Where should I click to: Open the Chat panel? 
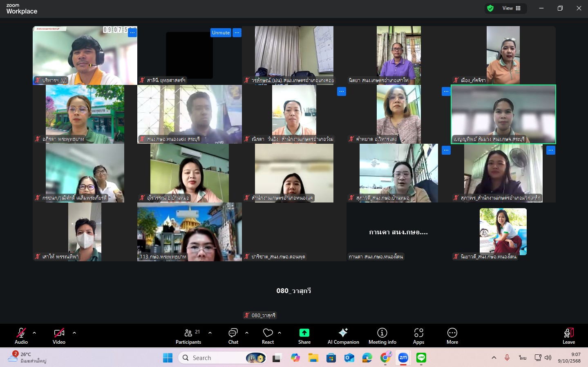tap(233, 336)
